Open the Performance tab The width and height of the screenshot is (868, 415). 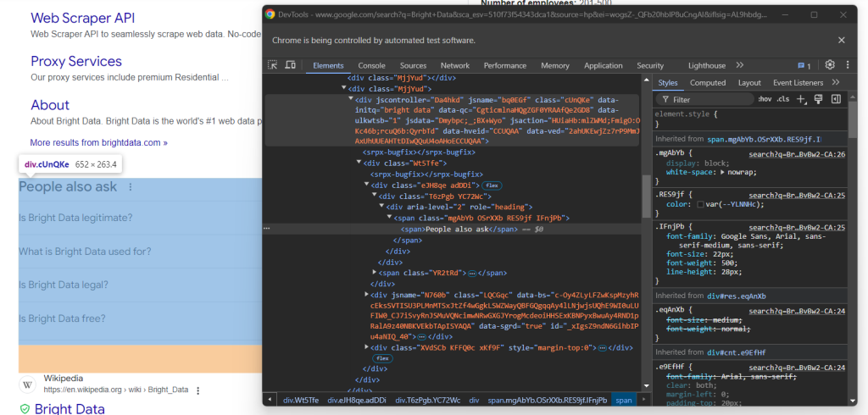pos(505,65)
